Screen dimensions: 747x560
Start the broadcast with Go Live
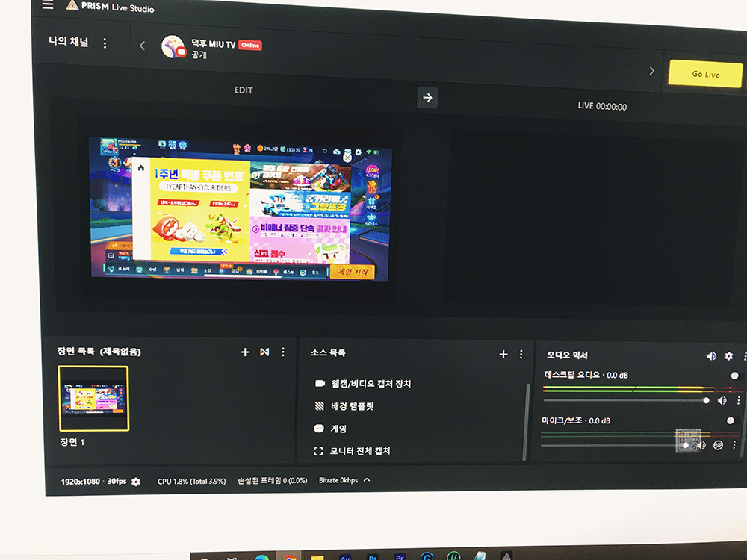pos(706,74)
